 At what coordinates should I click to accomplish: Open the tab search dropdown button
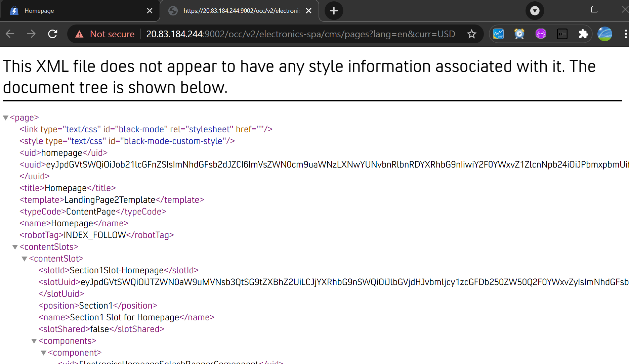(x=535, y=11)
